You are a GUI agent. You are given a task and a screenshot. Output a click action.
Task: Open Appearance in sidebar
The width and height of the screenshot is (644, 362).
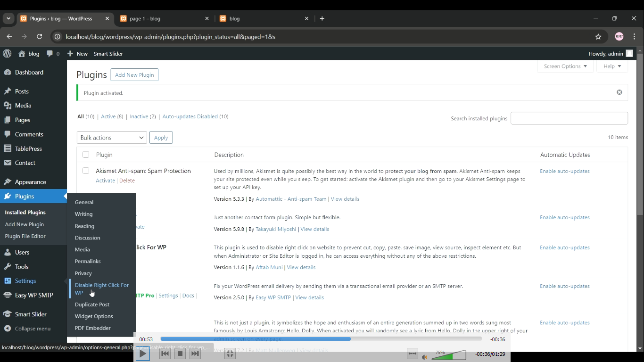pos(30,182)
